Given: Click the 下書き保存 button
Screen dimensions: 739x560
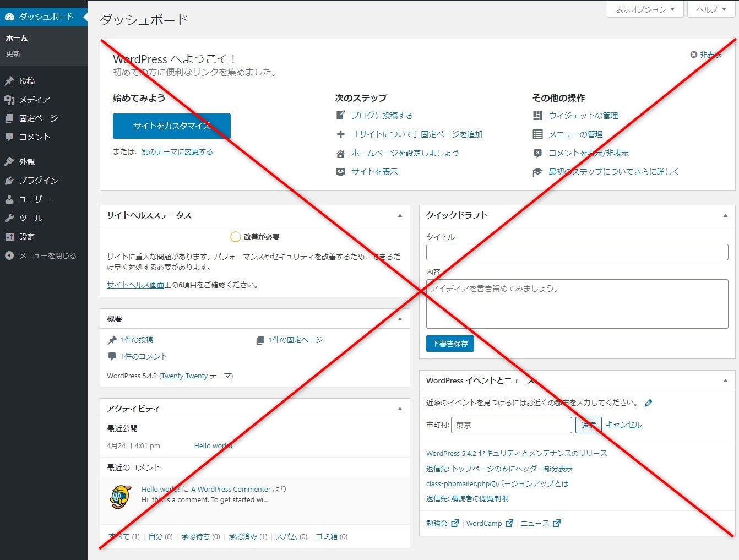Looking at the screenshot, I should (450, 344).
